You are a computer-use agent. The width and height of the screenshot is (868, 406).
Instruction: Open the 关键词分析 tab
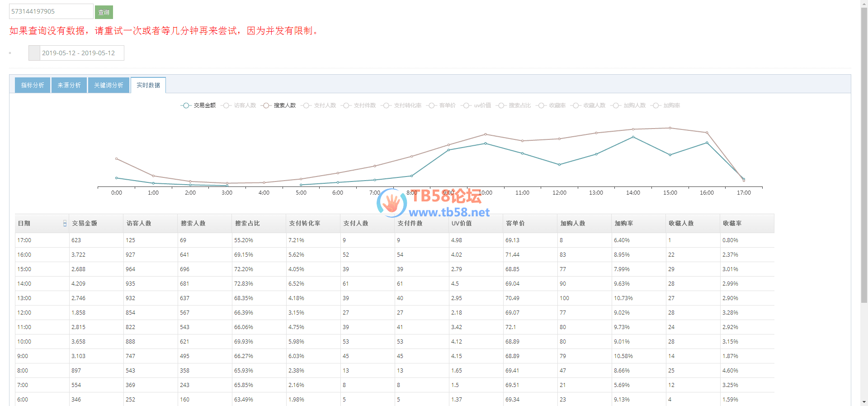tap(108, 85)
